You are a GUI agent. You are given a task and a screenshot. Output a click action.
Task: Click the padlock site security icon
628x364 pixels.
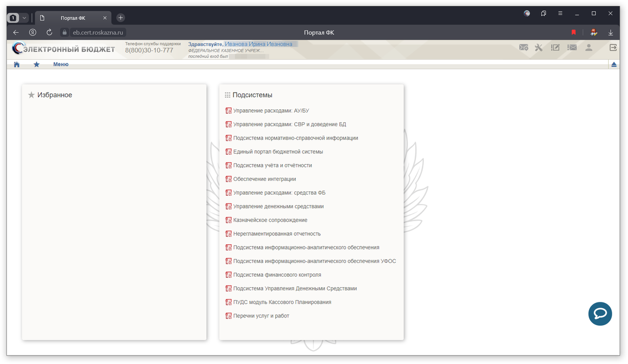[x=65, y=32]
